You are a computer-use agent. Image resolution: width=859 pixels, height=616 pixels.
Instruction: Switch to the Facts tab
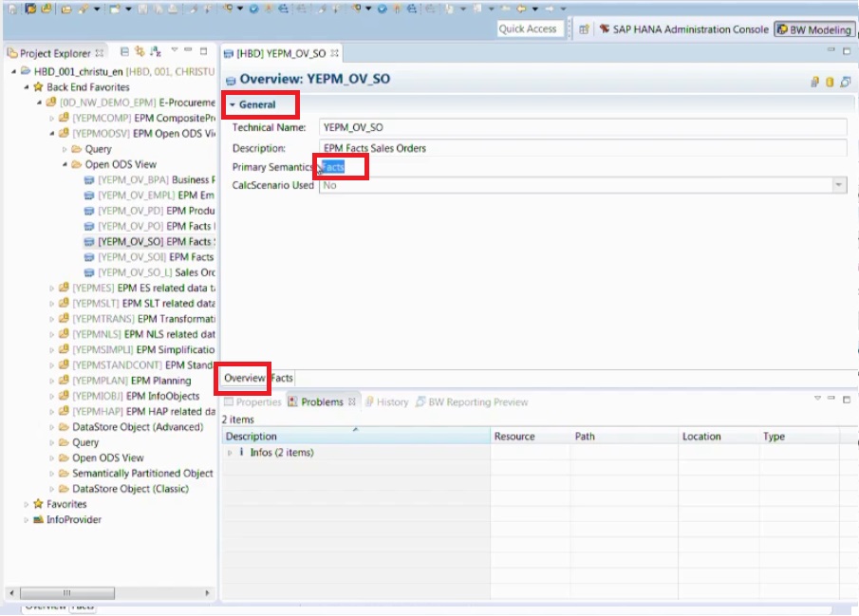(x=282, y=377)
